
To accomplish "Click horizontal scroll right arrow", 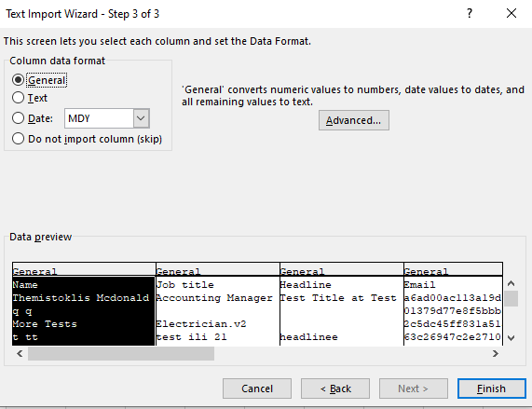I will [496, 354].
